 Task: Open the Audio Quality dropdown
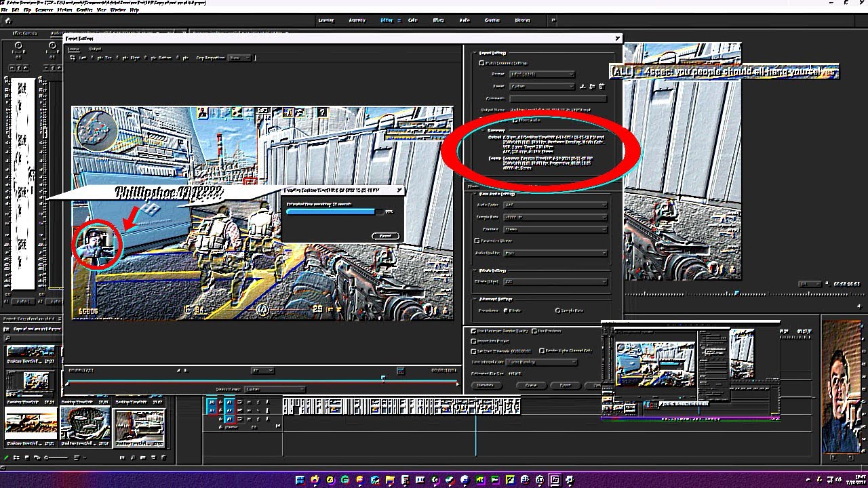click(x=556, y=253)
